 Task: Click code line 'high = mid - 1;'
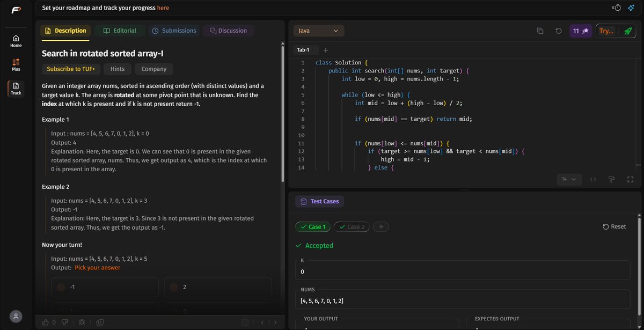tap(405, 159)
